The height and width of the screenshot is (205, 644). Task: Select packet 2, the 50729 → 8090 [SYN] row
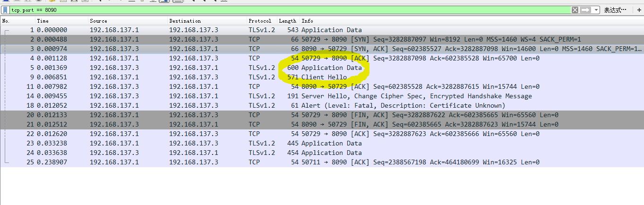click(x=322, y=39)
